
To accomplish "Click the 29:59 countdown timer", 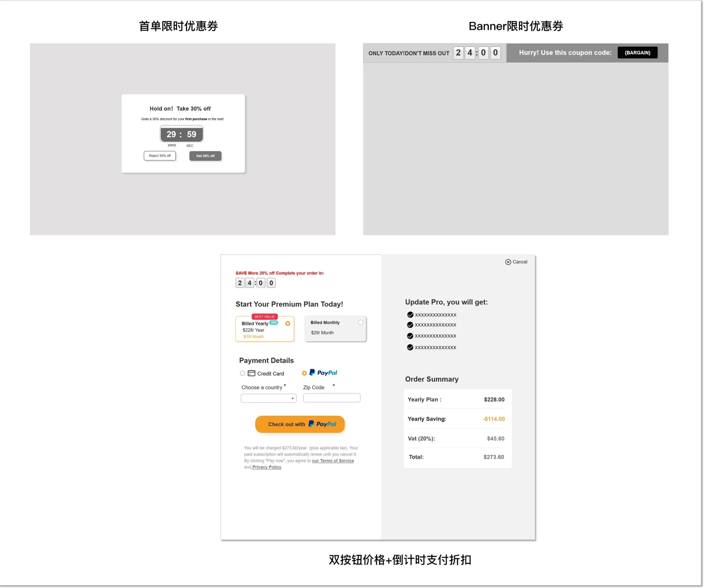I will point(181,134).
